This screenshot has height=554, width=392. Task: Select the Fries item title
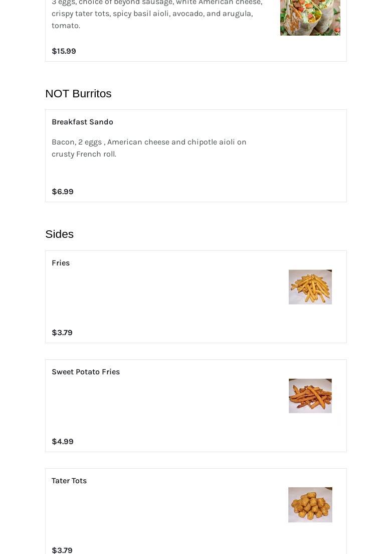coord(61,263)
